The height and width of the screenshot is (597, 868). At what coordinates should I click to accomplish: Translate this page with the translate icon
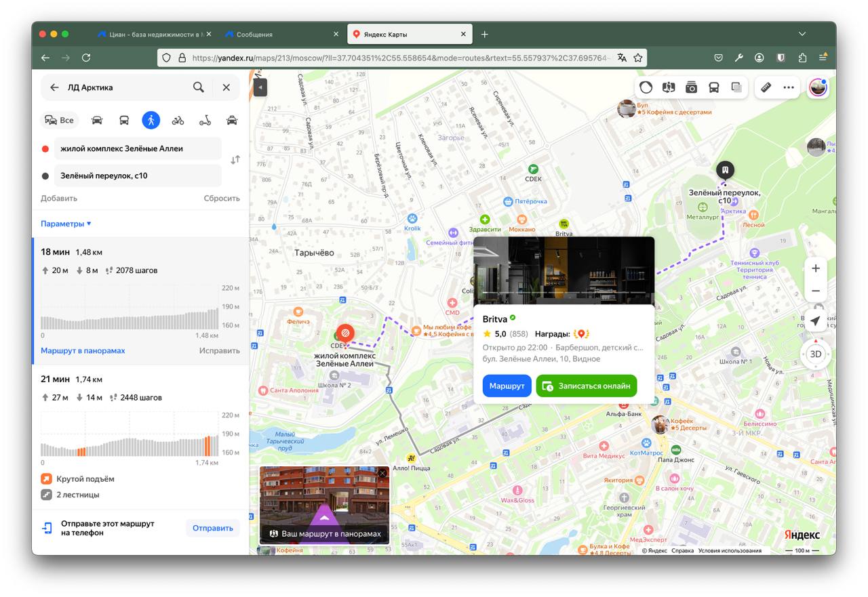622,58
